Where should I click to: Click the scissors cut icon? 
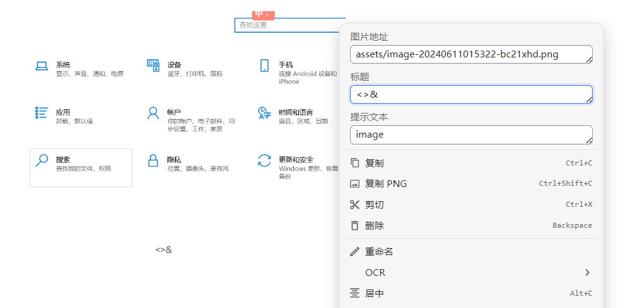click(x=354, y=204)
